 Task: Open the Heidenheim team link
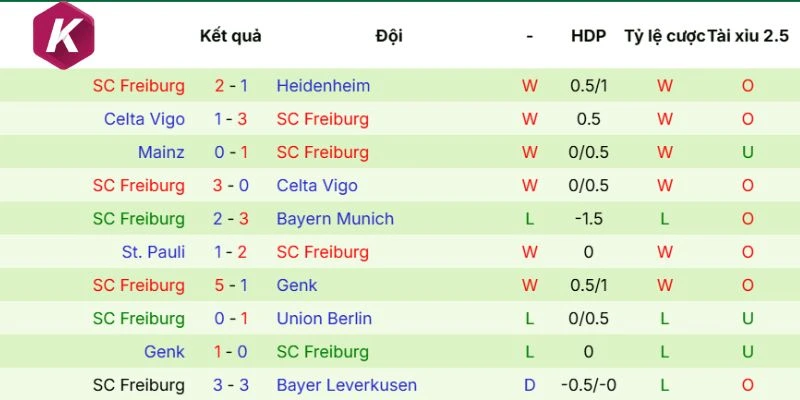[323, 86]
